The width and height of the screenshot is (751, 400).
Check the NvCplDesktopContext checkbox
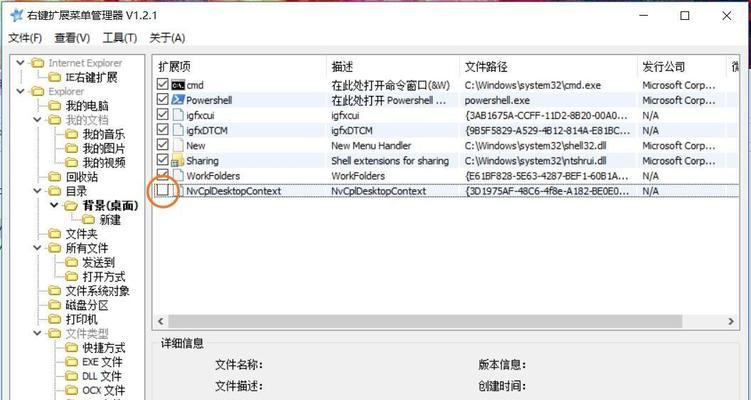click(163, 190)
